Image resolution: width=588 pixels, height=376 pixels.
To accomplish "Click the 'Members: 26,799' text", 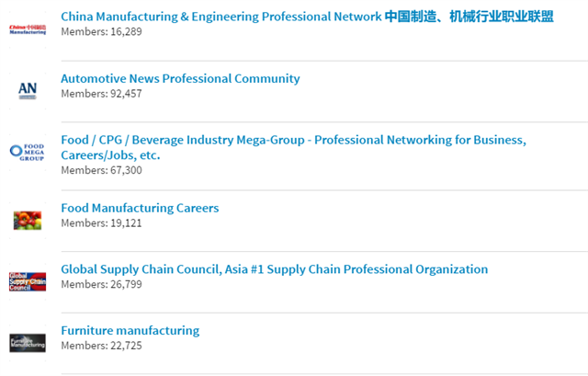I will (102, 284).
